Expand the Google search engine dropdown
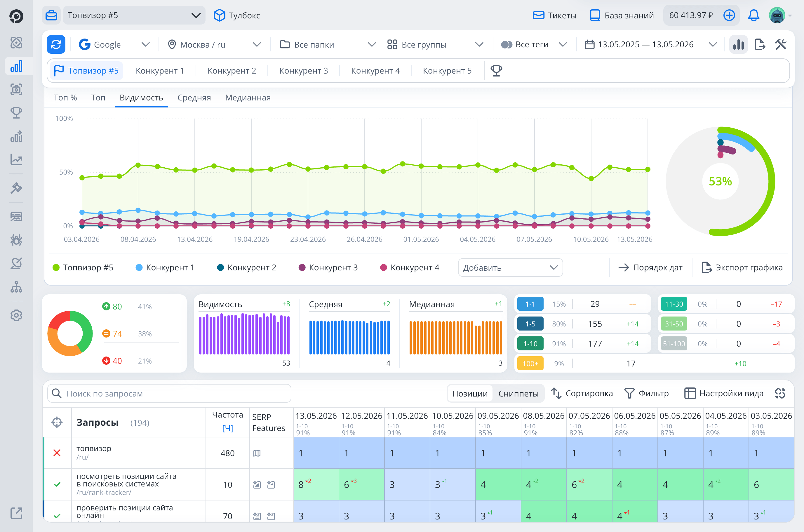Screen dimensions: 804x532 point(114,44)
